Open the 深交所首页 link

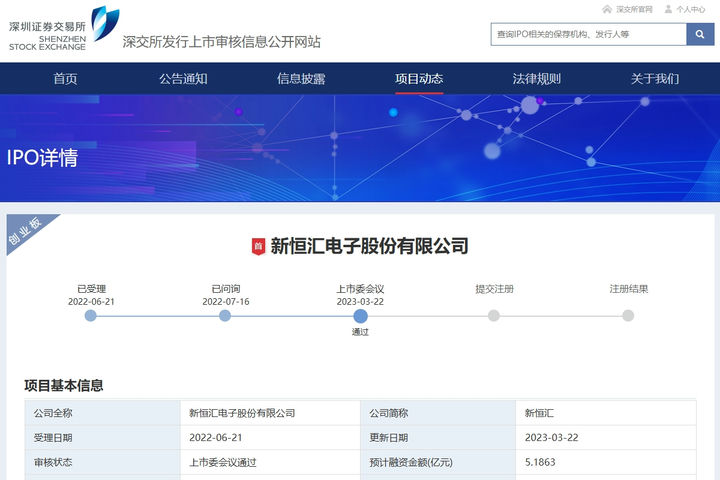[634, 9]
